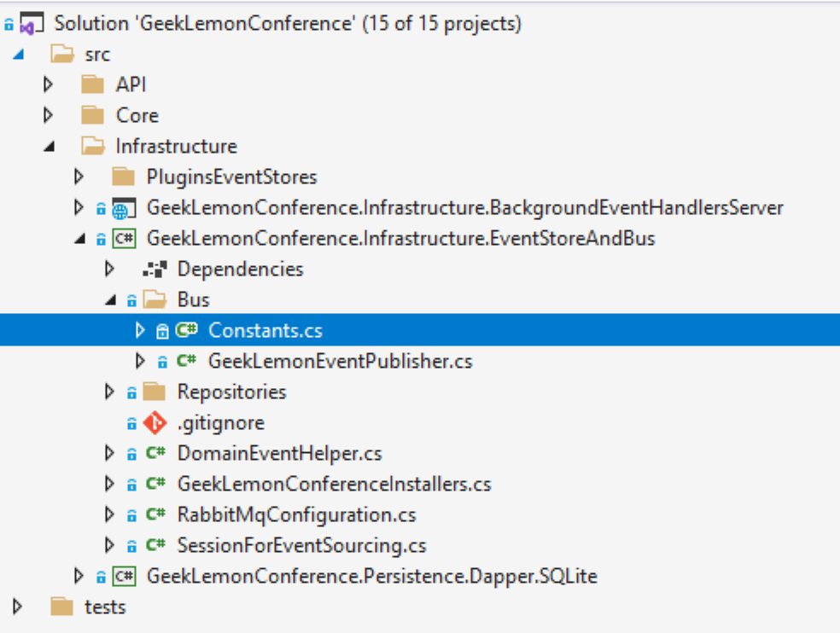Click the Persistence.Dapper.SQLite project icon
The image size is (840, 633).
pos(124,576)
